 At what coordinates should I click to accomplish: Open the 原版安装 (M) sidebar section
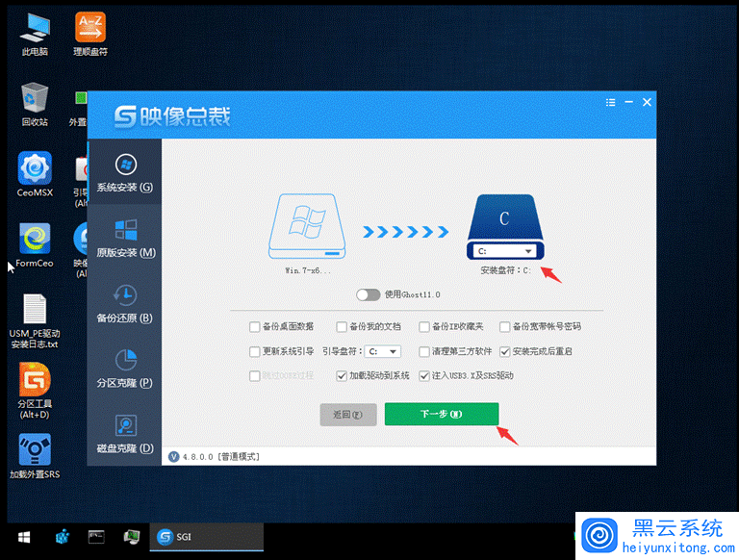pos(124,237)
